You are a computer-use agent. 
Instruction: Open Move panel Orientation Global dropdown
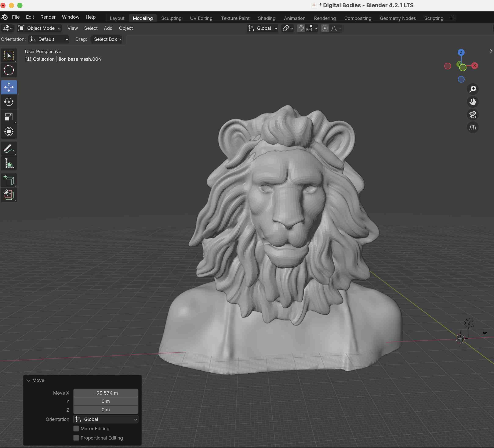pos(106,419)
